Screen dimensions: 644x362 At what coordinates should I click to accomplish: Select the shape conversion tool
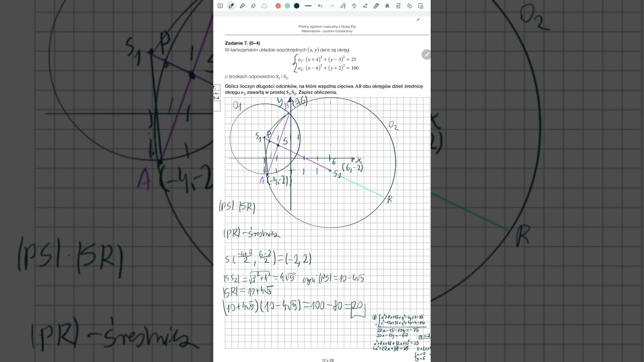pos(343,6)
